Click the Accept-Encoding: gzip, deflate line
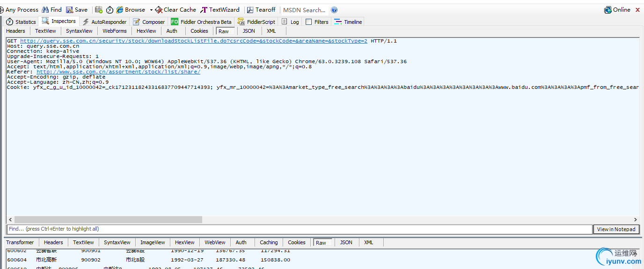 [56, 77]
